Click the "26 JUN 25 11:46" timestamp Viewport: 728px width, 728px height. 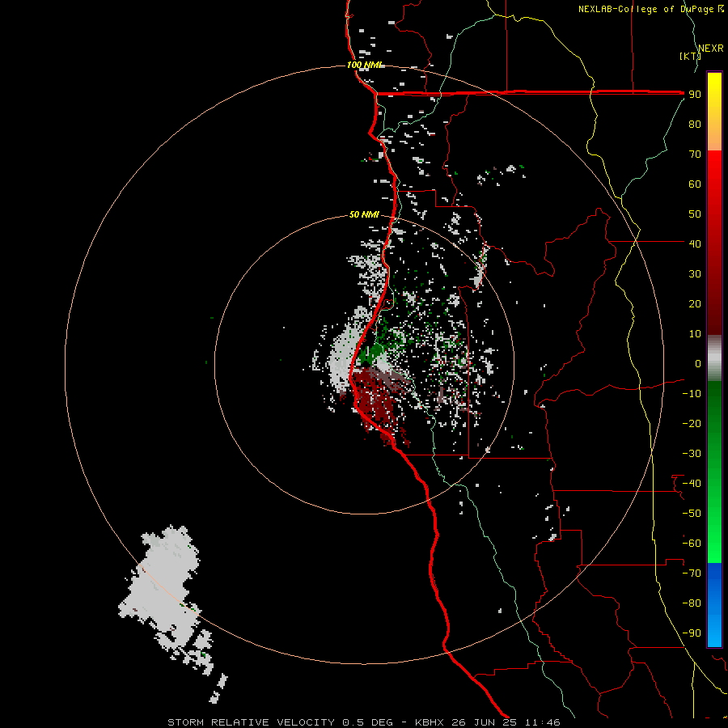[x=506, y=722]
